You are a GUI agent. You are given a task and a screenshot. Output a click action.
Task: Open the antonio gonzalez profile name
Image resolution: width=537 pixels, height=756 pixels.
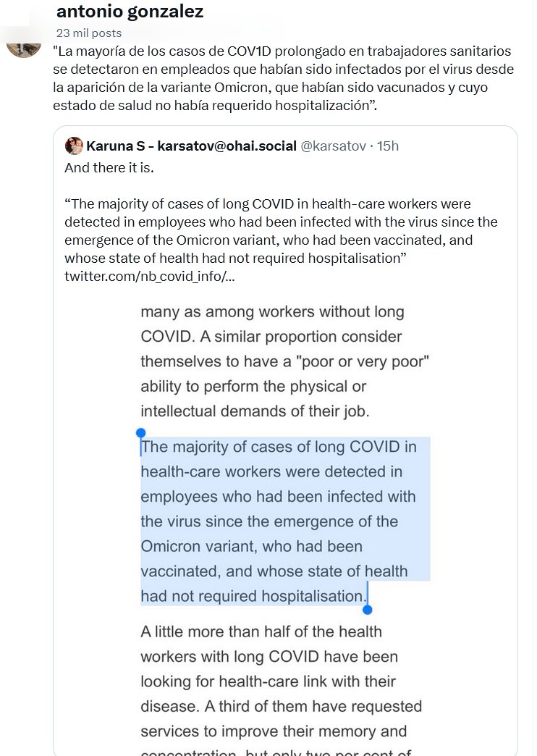coord(130,12)
